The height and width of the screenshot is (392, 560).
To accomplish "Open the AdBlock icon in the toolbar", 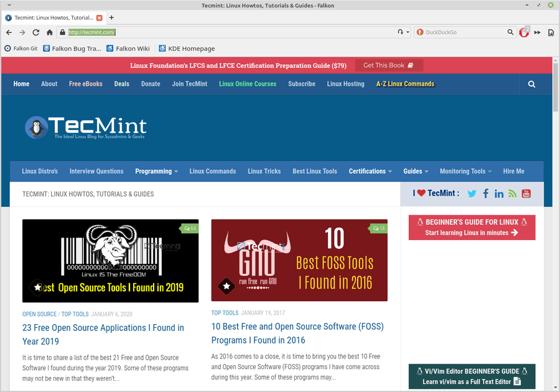I will click(523, 32).
